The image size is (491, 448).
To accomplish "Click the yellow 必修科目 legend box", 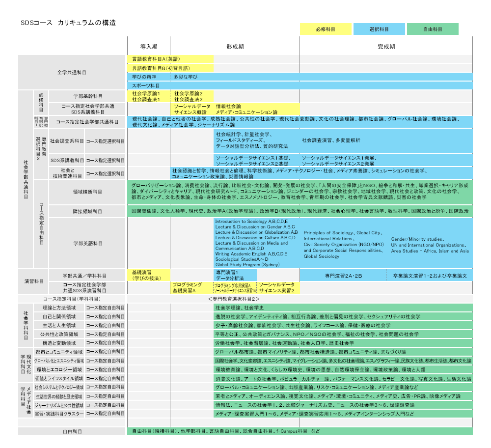I will (326, 29).
